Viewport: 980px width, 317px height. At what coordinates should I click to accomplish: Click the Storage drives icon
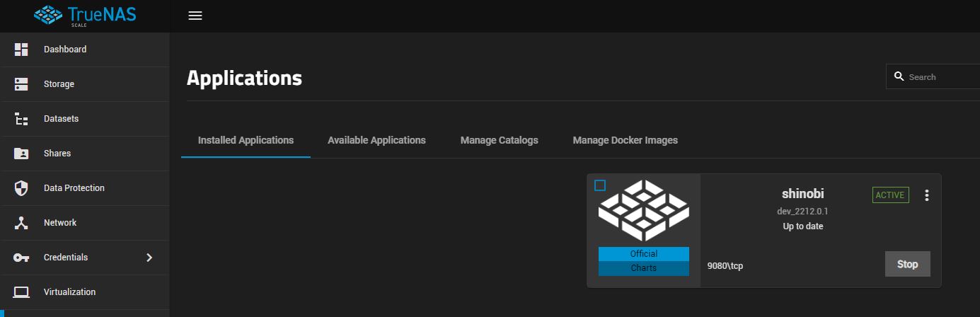pos(21,84)
